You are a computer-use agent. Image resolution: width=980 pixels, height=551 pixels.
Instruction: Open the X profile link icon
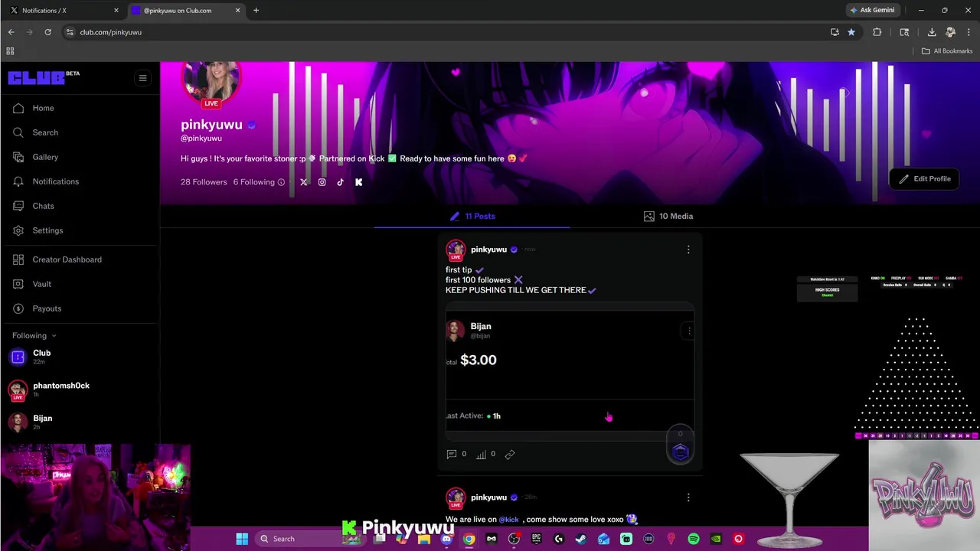pos(304,182)
